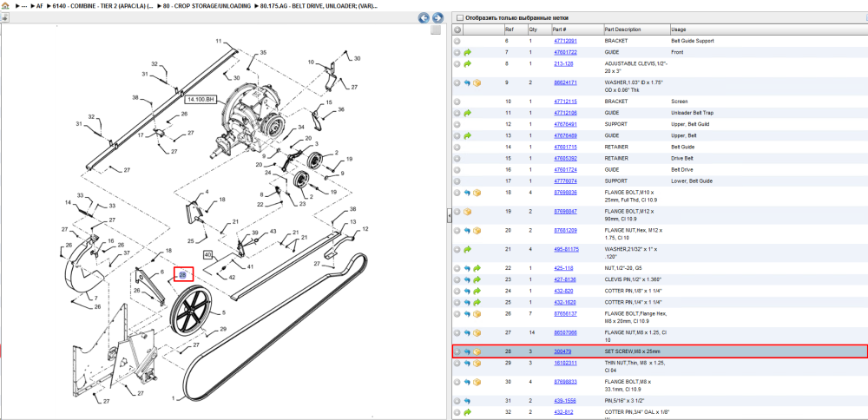This screenshot has height=420, width=868.
Task: Click blue return arrow in ref 9 row
Action: (x=467, y=83)
